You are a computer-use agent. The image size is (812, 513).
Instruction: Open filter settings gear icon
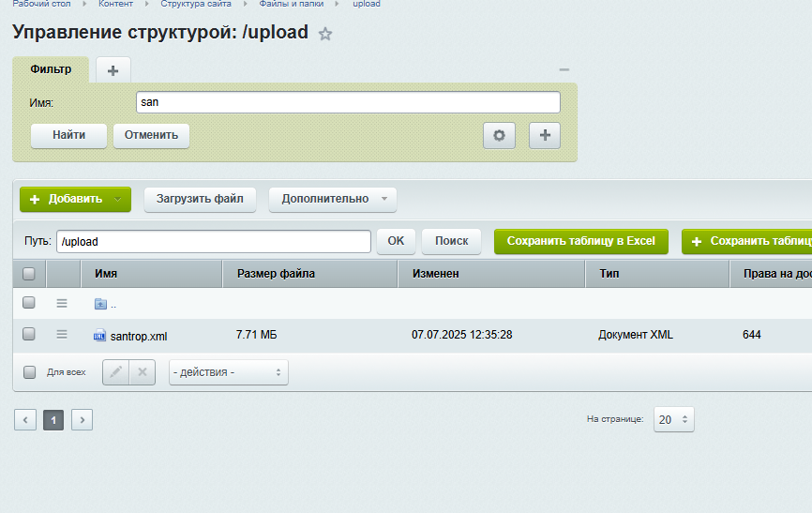[499, 136]
